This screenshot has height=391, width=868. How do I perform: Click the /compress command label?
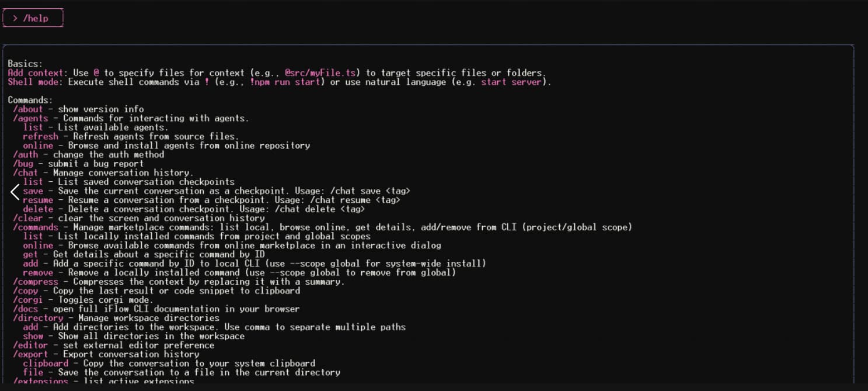click(x=36, y=282)
